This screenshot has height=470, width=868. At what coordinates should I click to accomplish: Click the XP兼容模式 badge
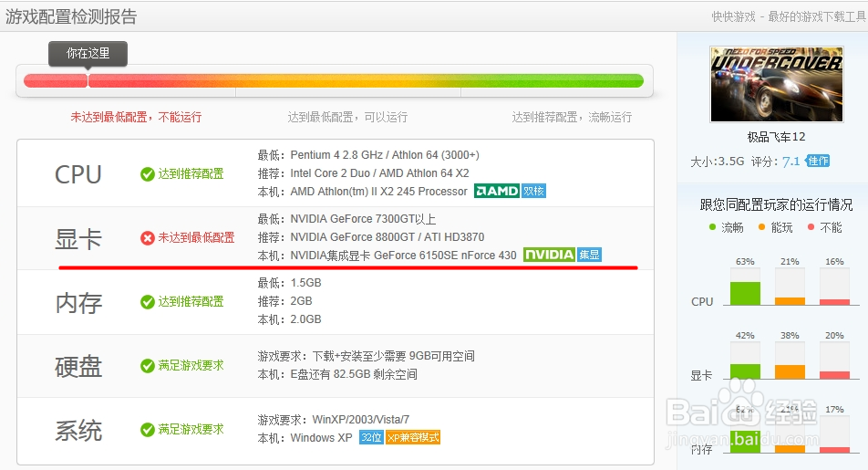[x=413, y=437]
